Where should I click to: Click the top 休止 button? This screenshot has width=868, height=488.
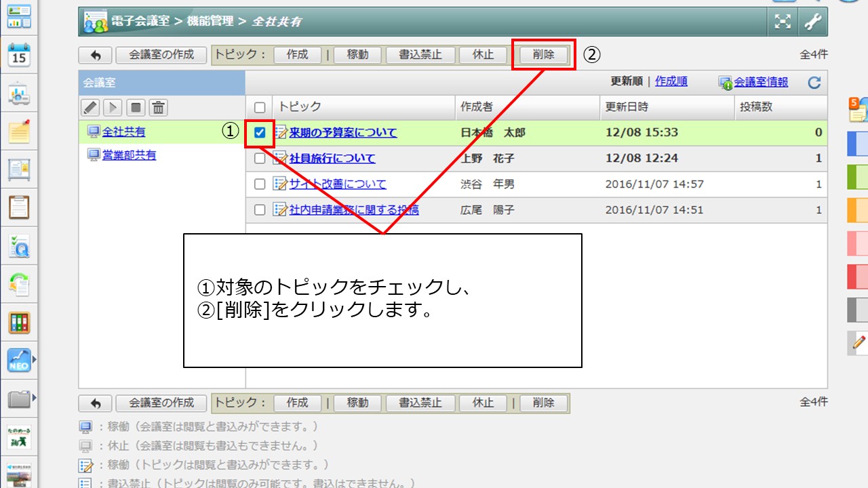483,55
